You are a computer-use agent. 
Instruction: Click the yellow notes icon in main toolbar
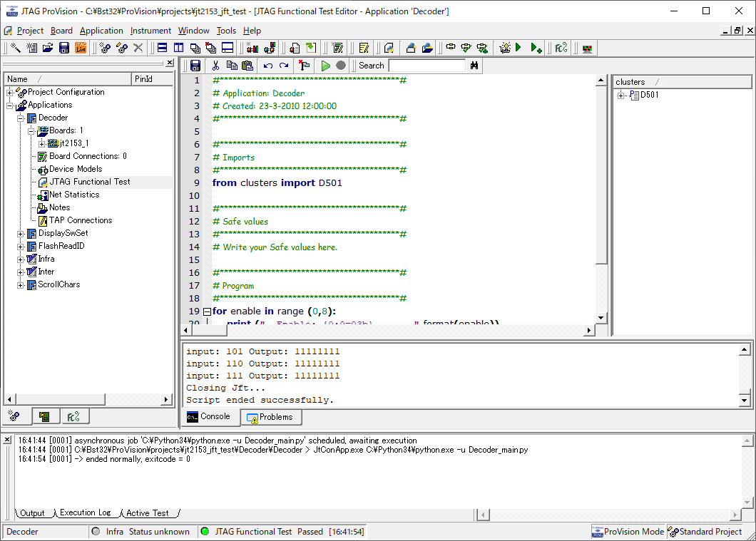click(x=364, y=48)
